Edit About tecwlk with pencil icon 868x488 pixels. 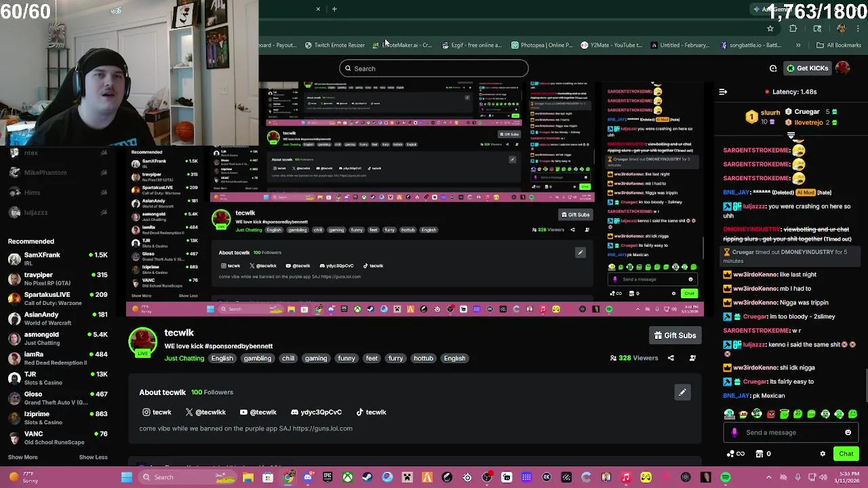pos(682,392)
